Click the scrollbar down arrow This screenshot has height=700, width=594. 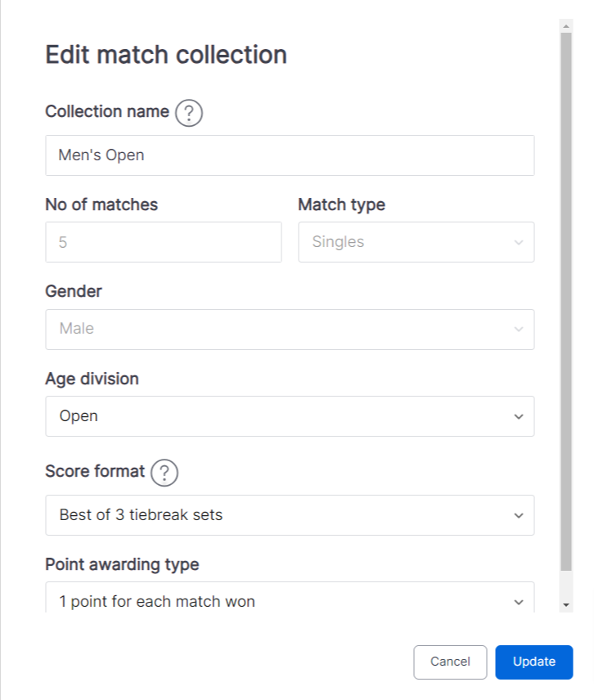[x=566, y=605]
